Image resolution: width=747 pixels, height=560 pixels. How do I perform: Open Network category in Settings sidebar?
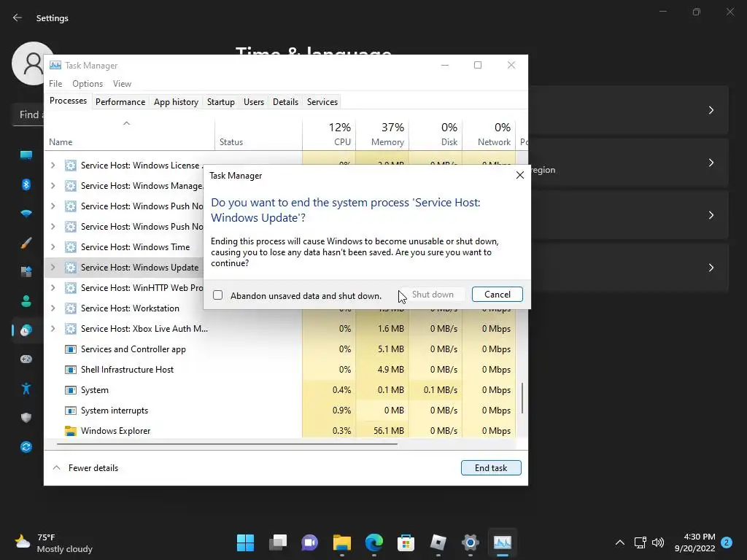[26, 214]
